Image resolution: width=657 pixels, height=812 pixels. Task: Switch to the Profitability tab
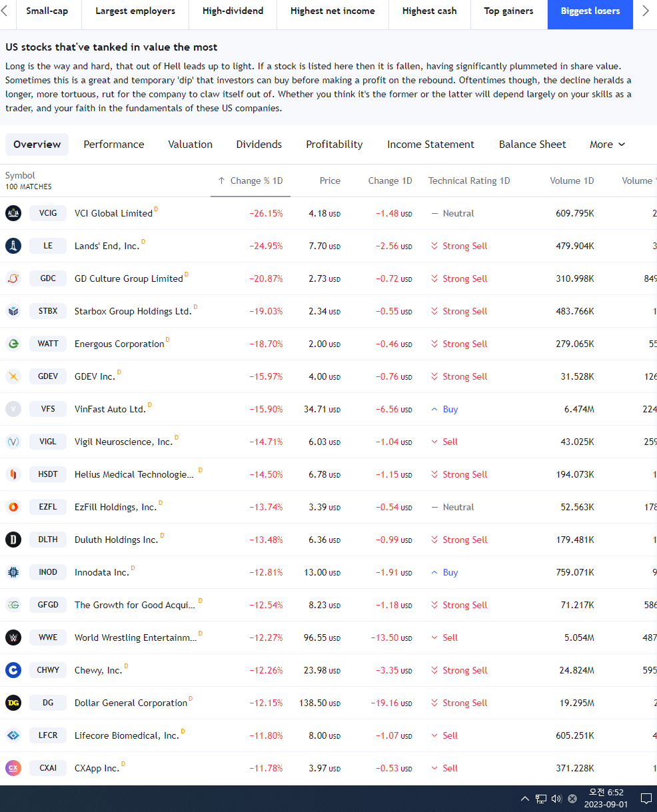tap(334, 145)
